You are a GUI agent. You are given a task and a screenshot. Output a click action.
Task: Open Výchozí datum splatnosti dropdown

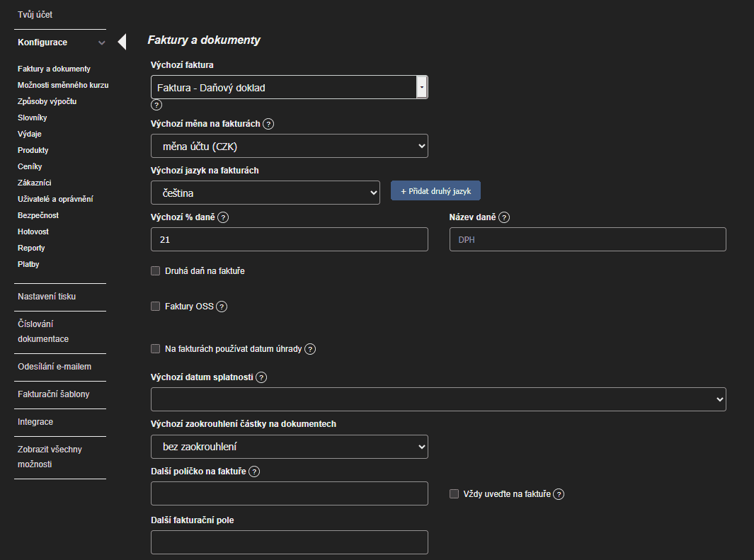coord(438,399)
